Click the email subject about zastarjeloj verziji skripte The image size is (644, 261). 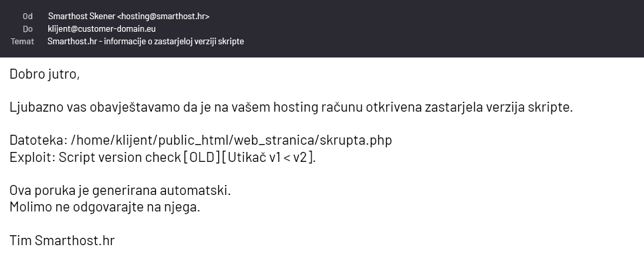(x=145, y=42)
